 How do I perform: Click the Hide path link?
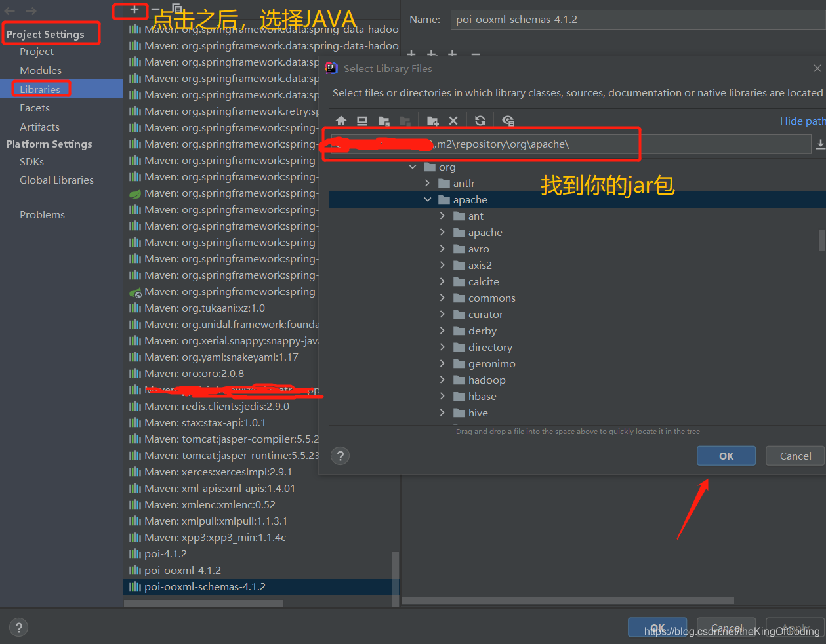pyautogui.click(x=802, y=121)
